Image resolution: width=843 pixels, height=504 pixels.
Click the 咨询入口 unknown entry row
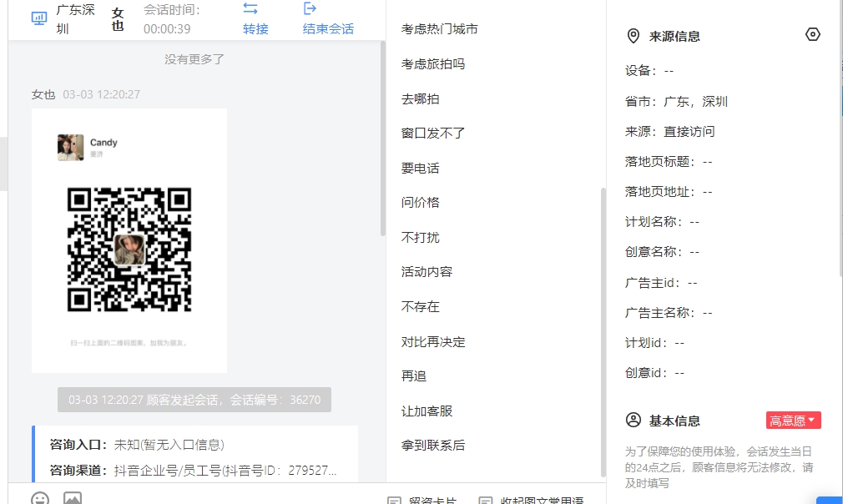[x=137, y=445]
